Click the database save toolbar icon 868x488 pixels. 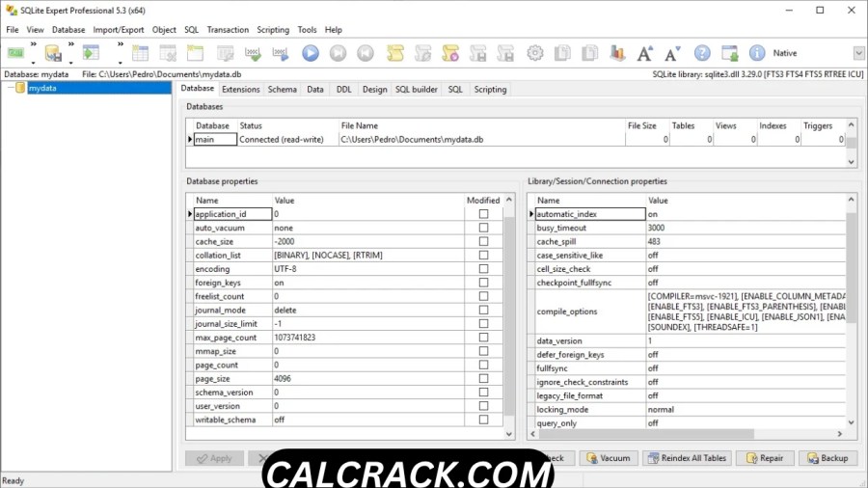pyautogui.click(x=53, y=53)
